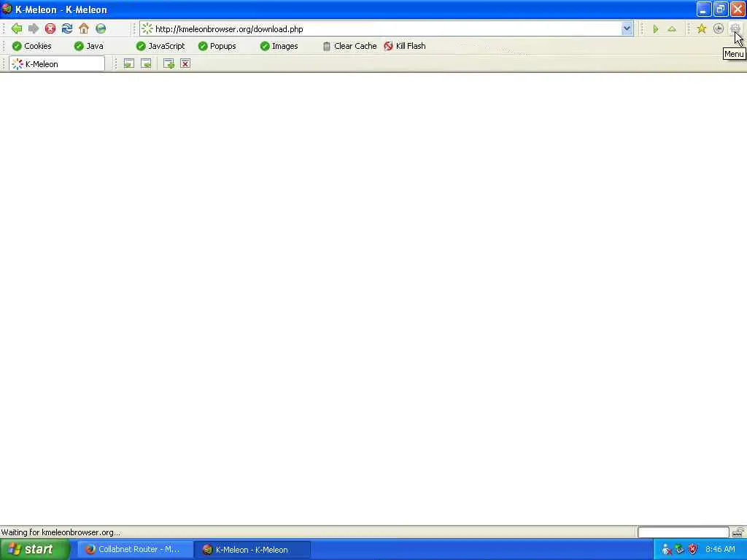The width and height of the screenshot is (747, 560).
Task: Click the K-Meleon title bar icon
Action: pos(7,9)
